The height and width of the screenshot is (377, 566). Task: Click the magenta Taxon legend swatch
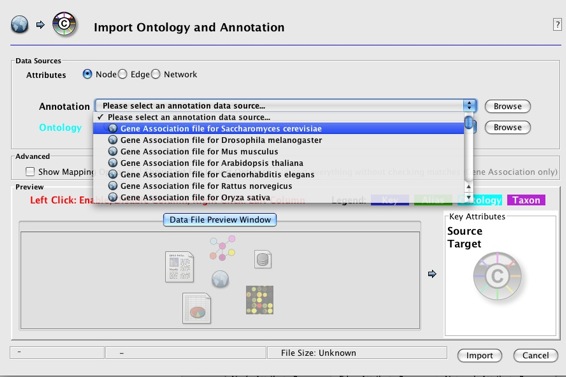526,200
